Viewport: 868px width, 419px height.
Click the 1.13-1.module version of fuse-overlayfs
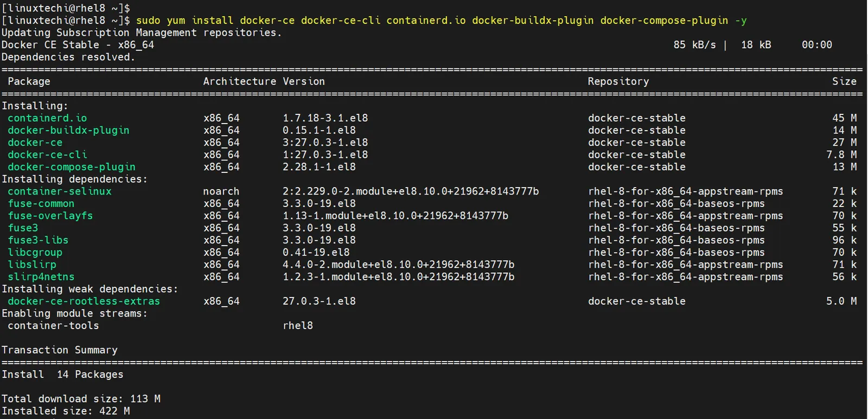(x=395, y=216)
